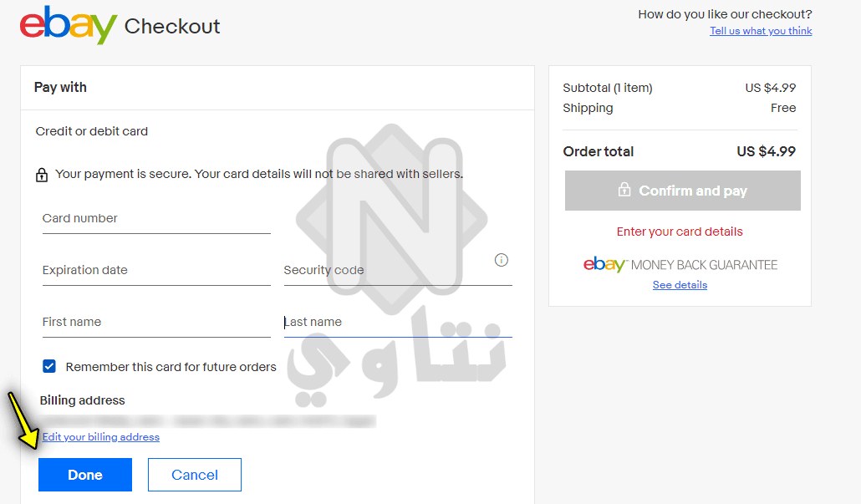Open Edit your billing address link
The height and width of the screenshot is (504, 861).
(101, 437)
